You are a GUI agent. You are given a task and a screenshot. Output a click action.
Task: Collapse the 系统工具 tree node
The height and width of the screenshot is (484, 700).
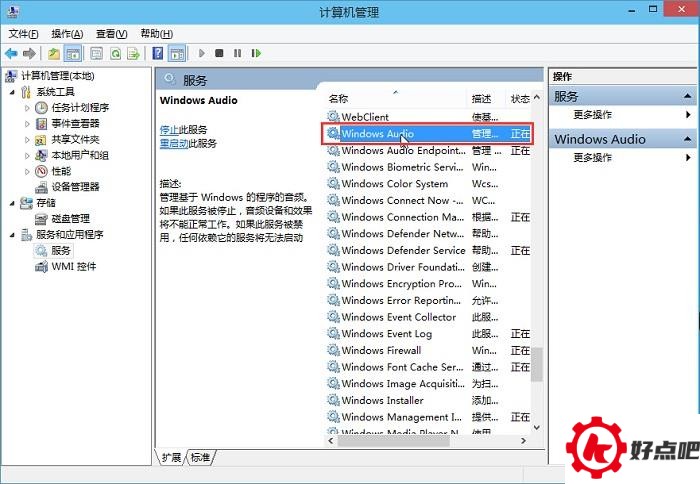coord(12,92)
